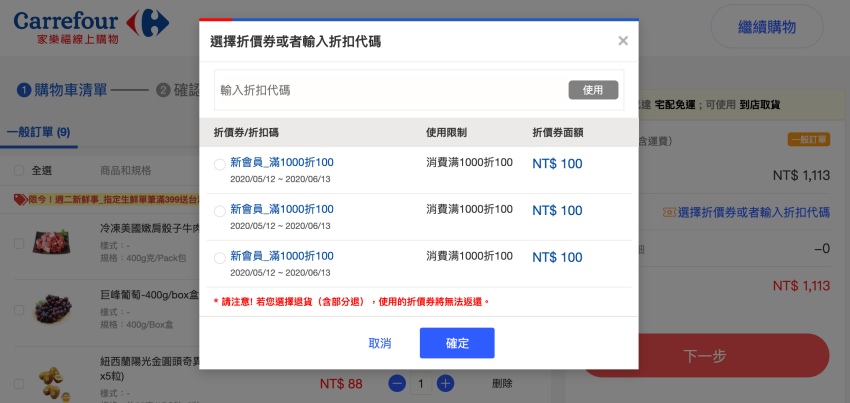Click the minus quantity icon
850x403 pixels.
tap(397, 383)
